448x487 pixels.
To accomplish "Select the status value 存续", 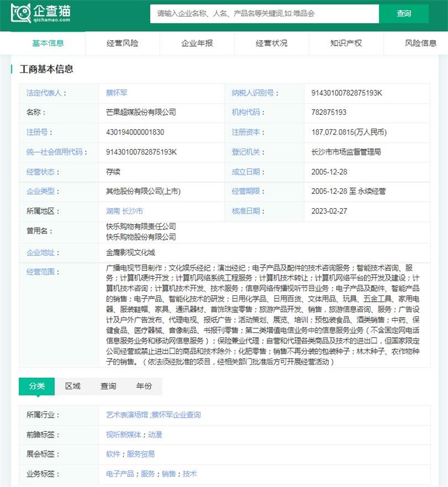I will 113,172.
